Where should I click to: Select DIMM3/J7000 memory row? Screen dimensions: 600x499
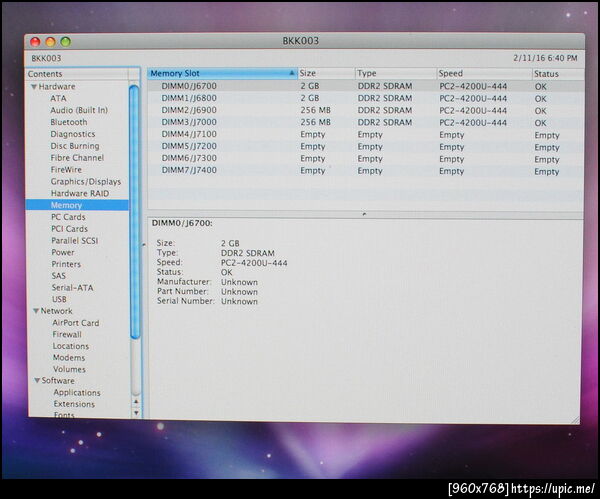366,122
